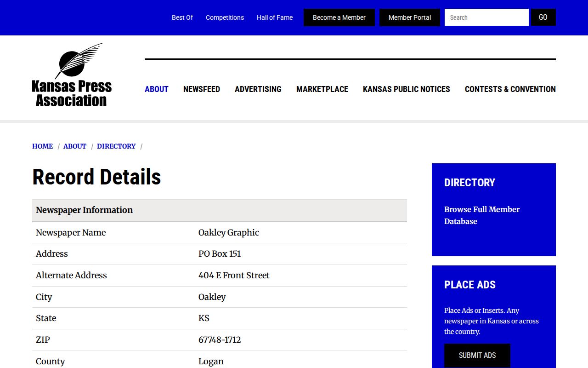Screen dimensions: 588x368
Task: Click the SUBMIT ADS button
Action: 477,355
